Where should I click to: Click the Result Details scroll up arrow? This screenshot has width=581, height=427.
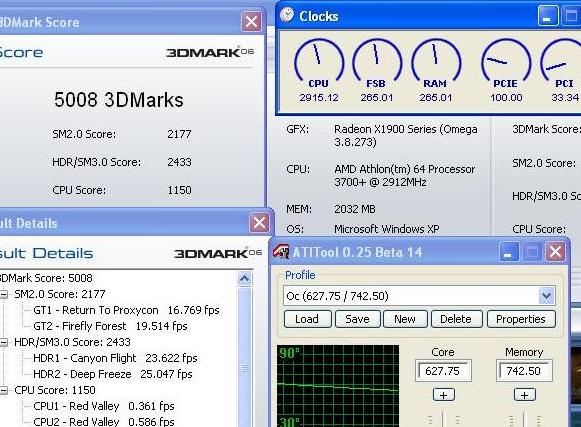tap(245, 278)
